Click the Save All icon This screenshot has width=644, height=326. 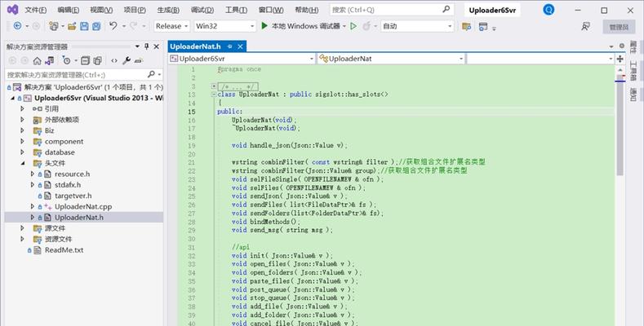[96, 26]
